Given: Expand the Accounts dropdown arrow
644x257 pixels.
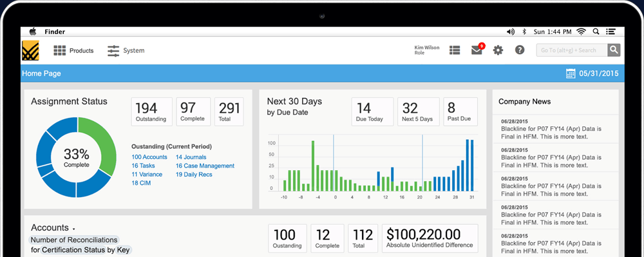Looking at the screenshot, I should pyautogui.click(x=73, y=229).
